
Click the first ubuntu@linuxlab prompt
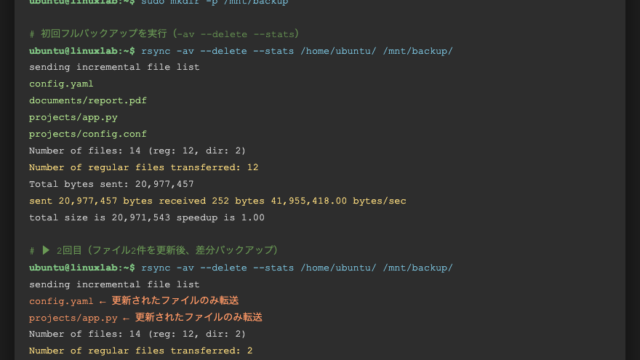point(82,51)
